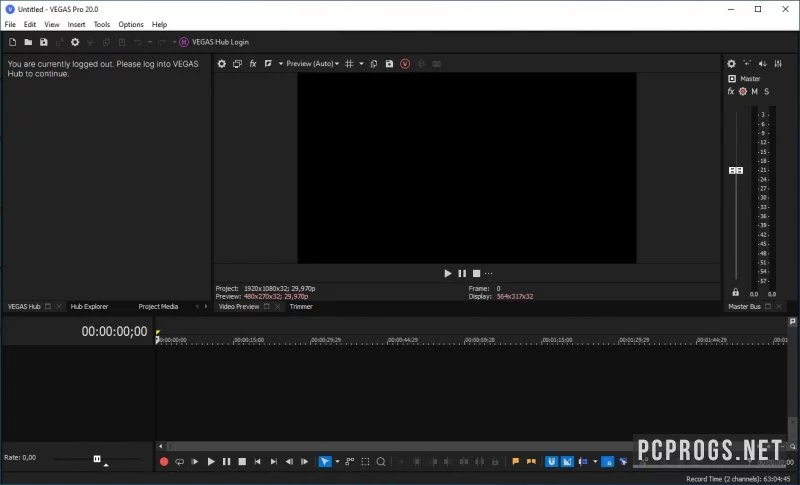The width and height of the screenshot is (800, 485).
Task: Open mixing console icon in Master Bus
Action: (778, 64)
